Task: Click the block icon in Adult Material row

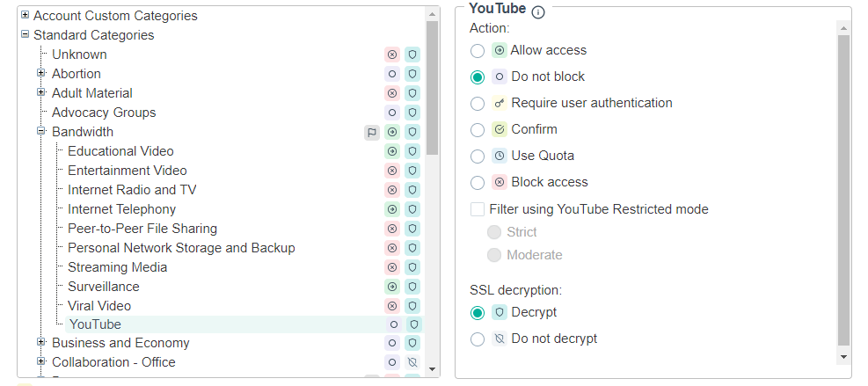Action: click(x=392, y=93)
